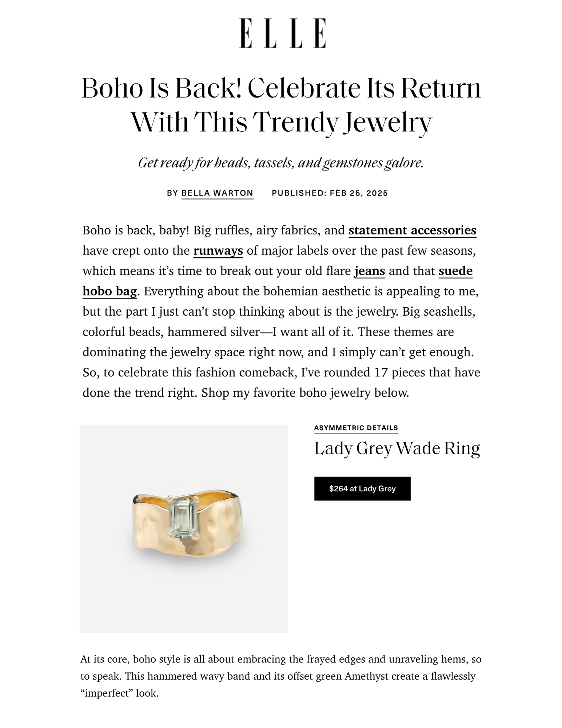The height and width of the screenshot is (728, 562).
Task: Visit the flare "jeans" link
Action: point(369,271)
